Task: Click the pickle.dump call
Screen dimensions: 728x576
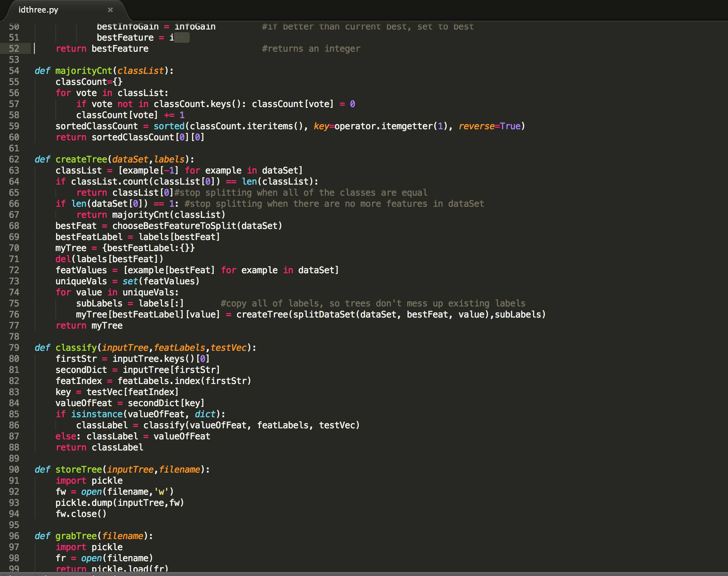Action: tap(83, 503)
